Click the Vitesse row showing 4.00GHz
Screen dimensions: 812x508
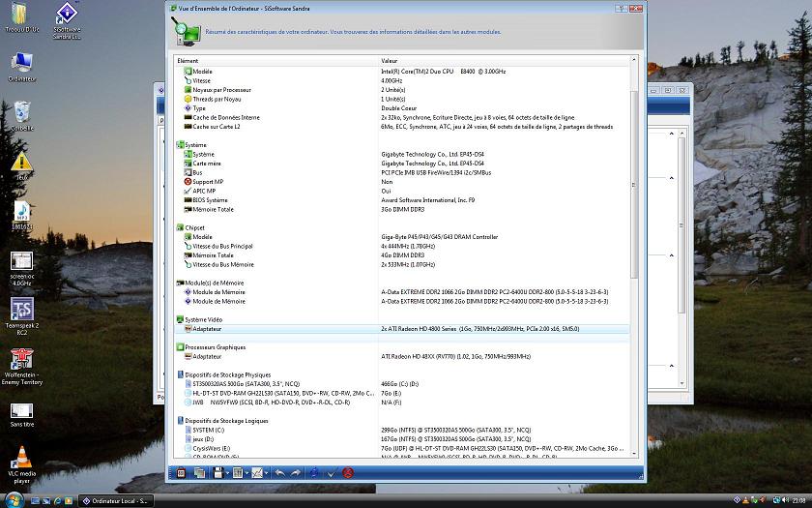click(402, 81)
